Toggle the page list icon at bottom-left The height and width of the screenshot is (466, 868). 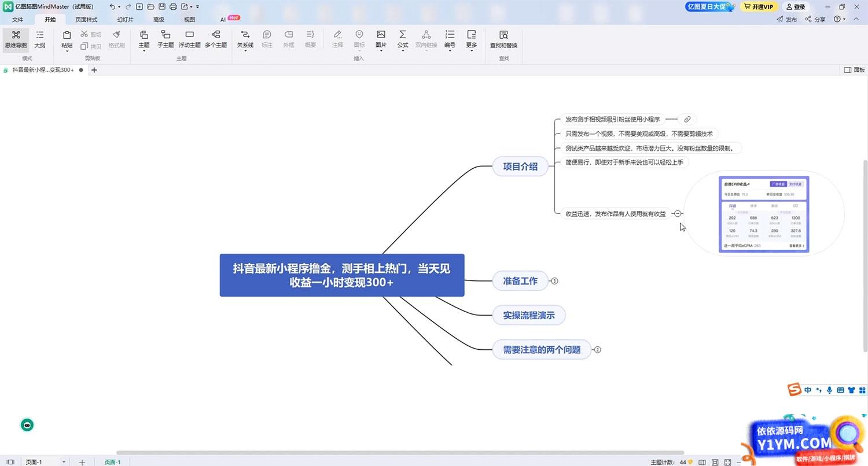(10, 462)
